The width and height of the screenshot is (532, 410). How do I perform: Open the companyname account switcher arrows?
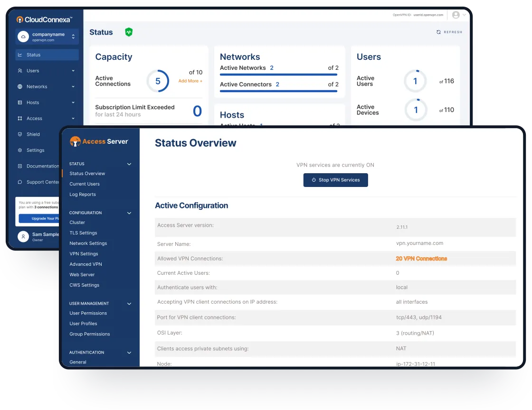73,37
